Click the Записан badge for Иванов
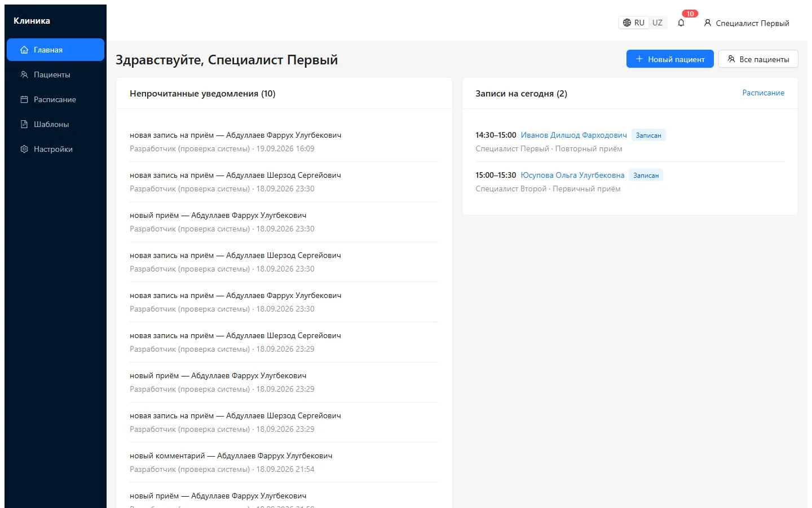812x508 pixels. 648,135
